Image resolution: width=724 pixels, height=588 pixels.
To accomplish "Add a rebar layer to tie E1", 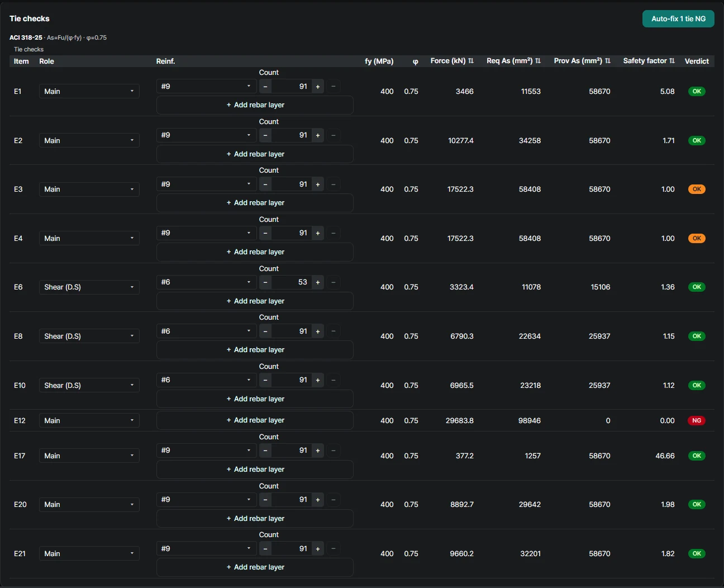I will [x=255, y=105].
